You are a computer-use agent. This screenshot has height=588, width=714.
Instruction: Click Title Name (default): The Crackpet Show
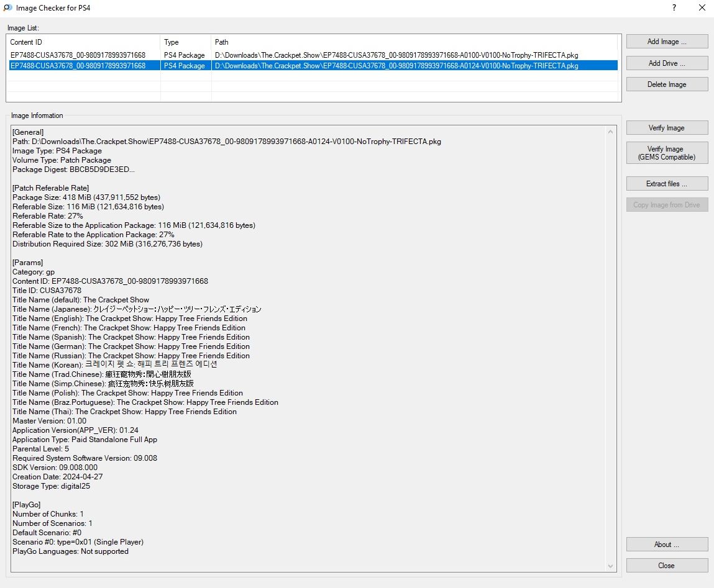point(81,300)
